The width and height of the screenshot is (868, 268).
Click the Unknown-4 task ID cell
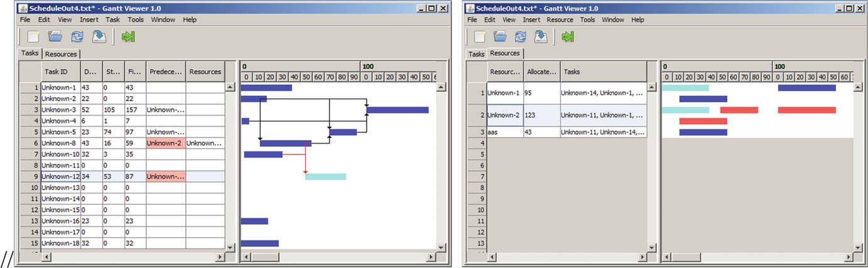(60, 121)
